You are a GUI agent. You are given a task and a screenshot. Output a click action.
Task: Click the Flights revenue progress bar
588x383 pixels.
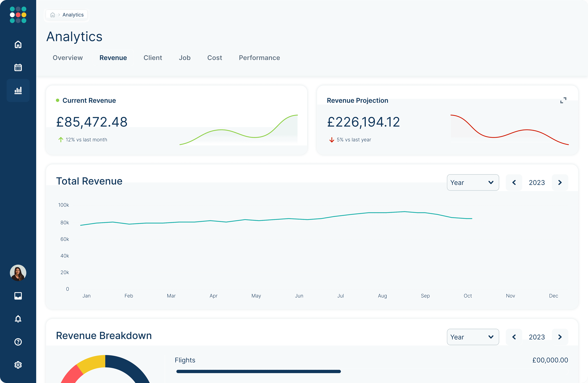point(258,371)
